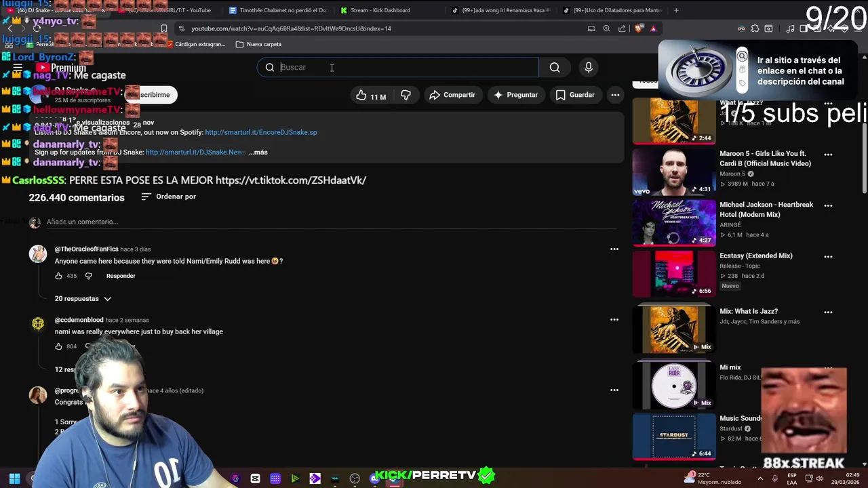Open OBS Studio from the taskbar
The width and height of the screenshot is (868, 488).
point(355,479)
